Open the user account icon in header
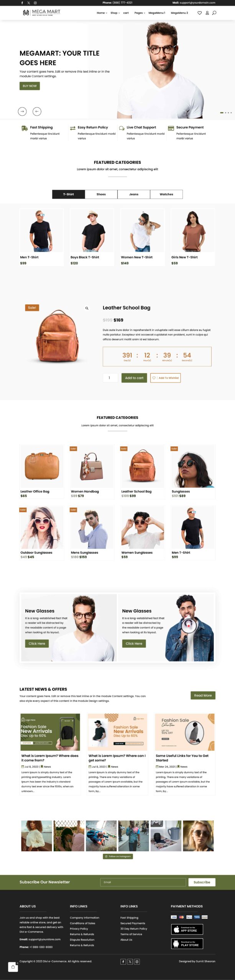The image size is (235, 980). (x=207, y=13)
